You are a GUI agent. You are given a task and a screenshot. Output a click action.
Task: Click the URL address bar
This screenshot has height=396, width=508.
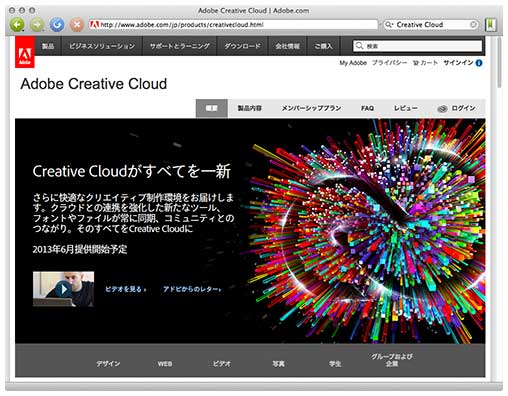[x=233, y=25]
